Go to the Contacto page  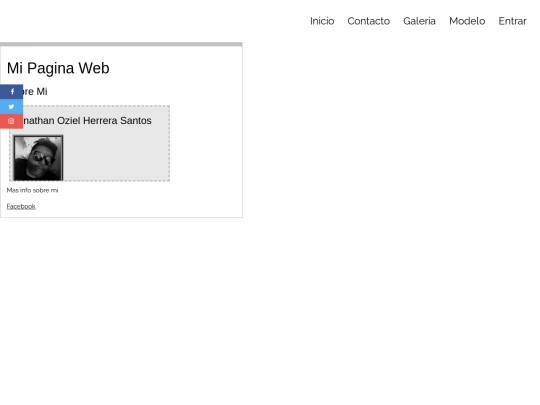pos(368,21)
